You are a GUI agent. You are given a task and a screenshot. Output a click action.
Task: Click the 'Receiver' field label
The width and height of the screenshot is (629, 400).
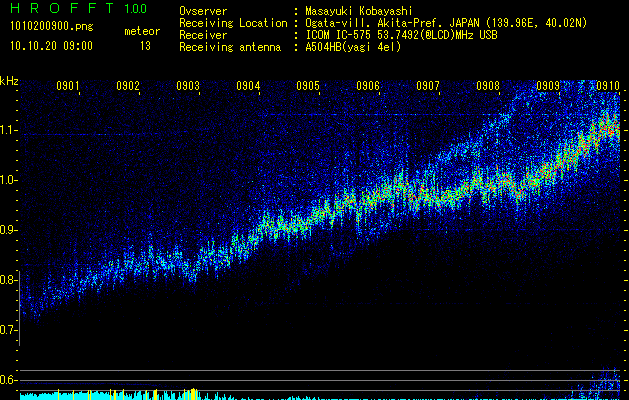pos(203,35)
